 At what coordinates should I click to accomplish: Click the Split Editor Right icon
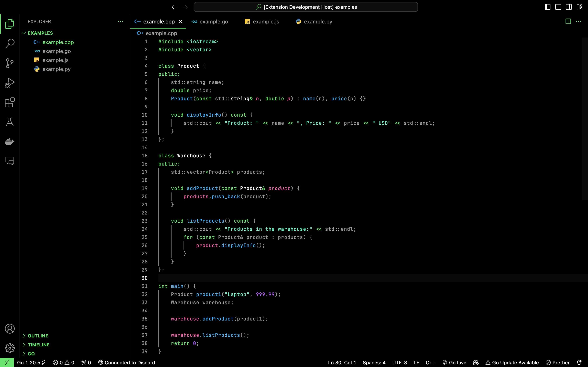coord(568,21)
